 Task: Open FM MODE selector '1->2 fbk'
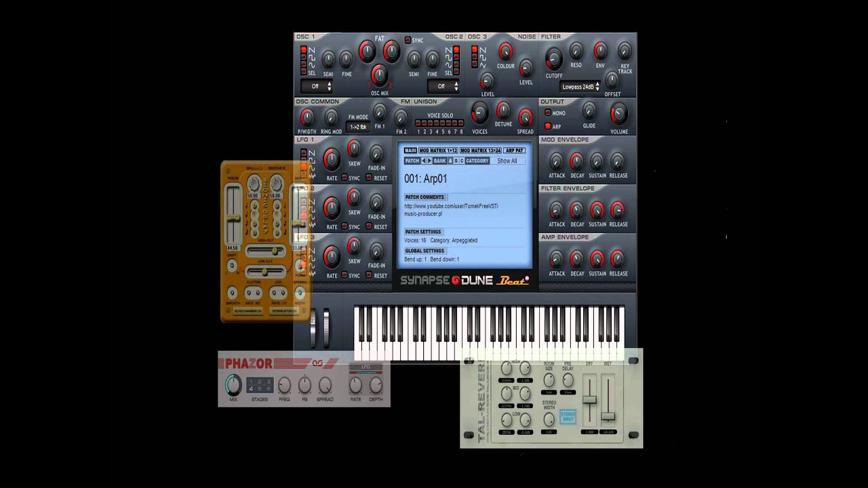coord(358,127)
